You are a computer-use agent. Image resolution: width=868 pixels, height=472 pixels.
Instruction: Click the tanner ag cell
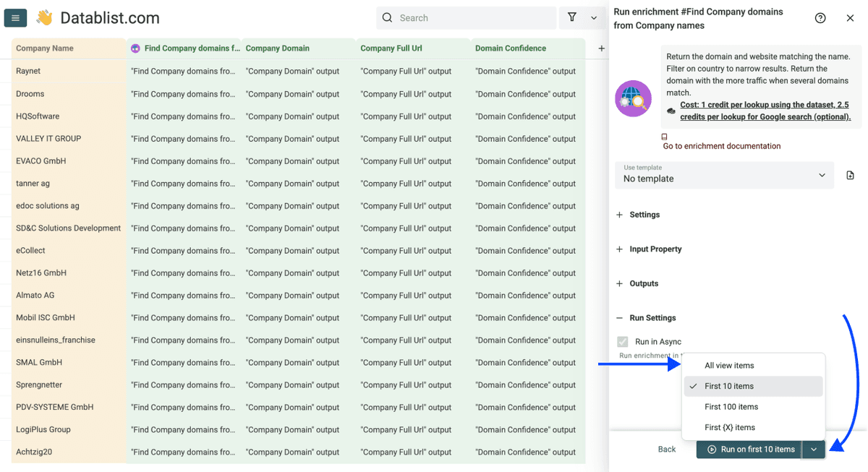pos(69,184)
